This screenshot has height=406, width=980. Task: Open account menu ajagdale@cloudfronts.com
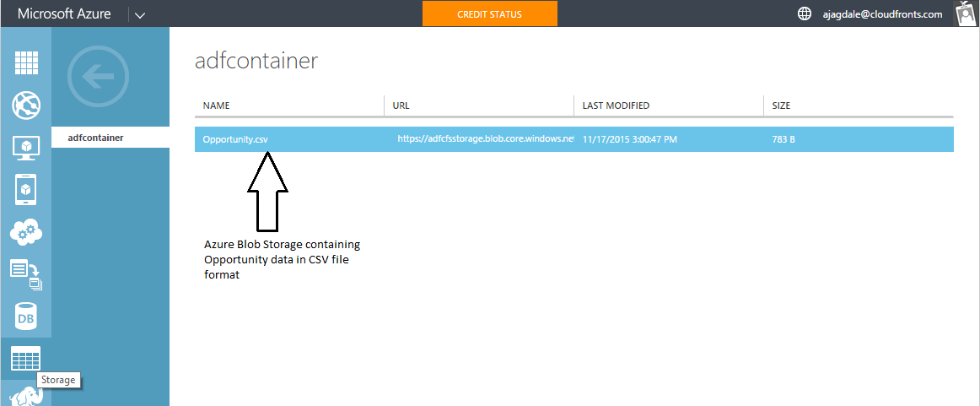tap(882, 14)
